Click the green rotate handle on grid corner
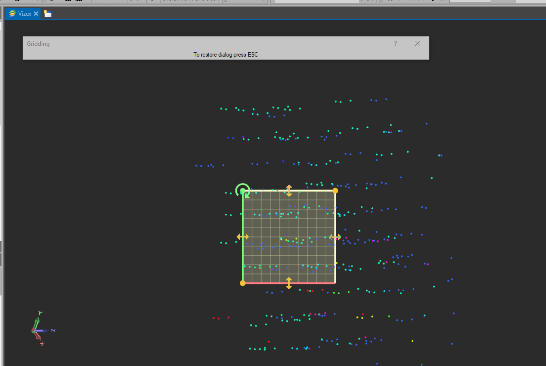The height and width of the screenshot is (366, 546). click(243, 190)
